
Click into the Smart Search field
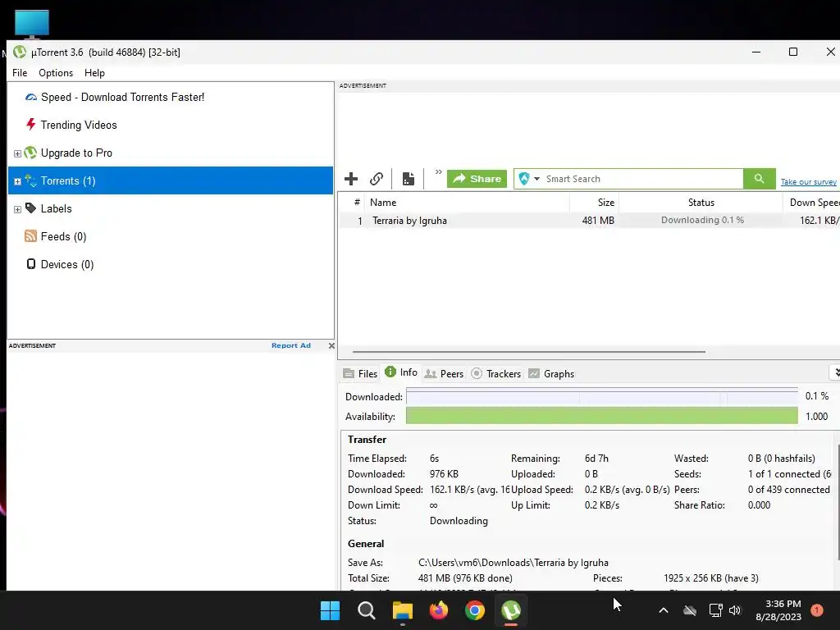pos(643,179)
